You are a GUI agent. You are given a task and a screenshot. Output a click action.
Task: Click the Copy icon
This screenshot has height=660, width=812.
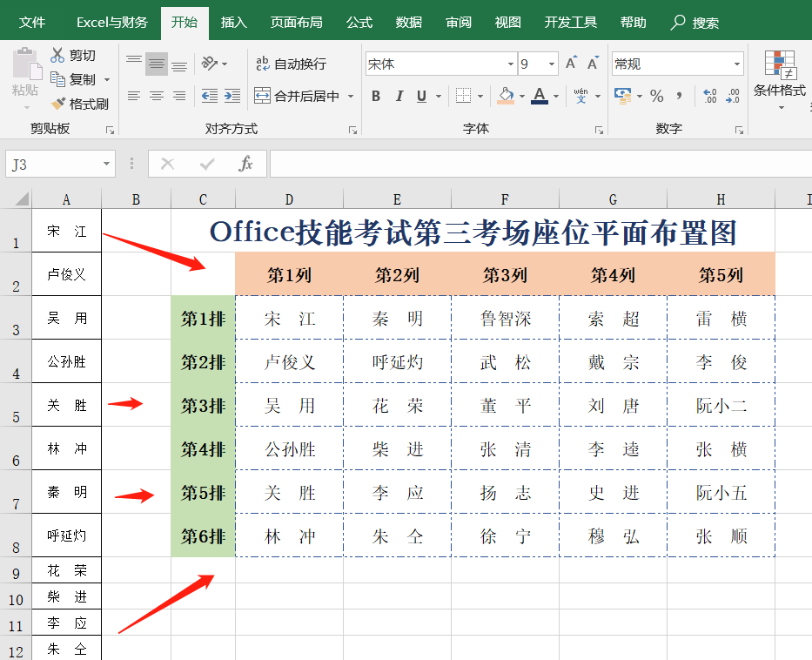pos(57,79)
